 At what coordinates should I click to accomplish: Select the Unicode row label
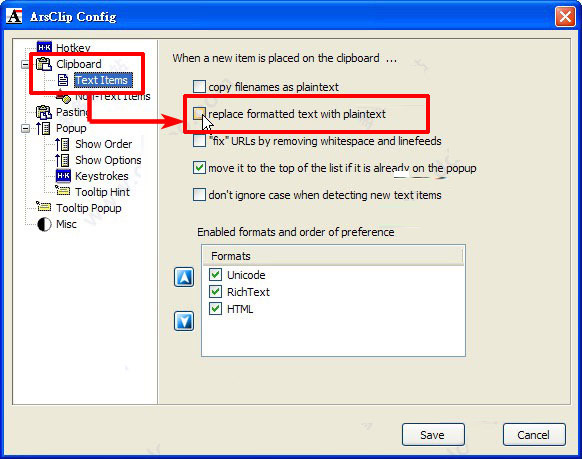246,275
